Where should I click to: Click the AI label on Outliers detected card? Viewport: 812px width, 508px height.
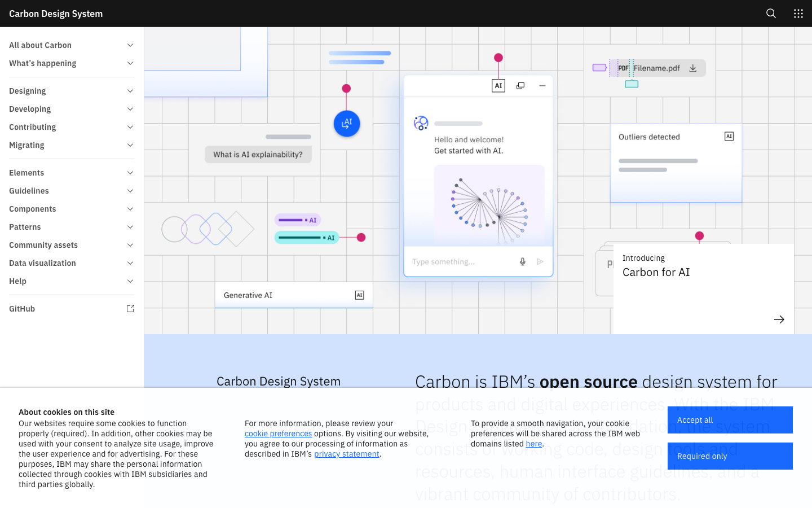[729, 137]
